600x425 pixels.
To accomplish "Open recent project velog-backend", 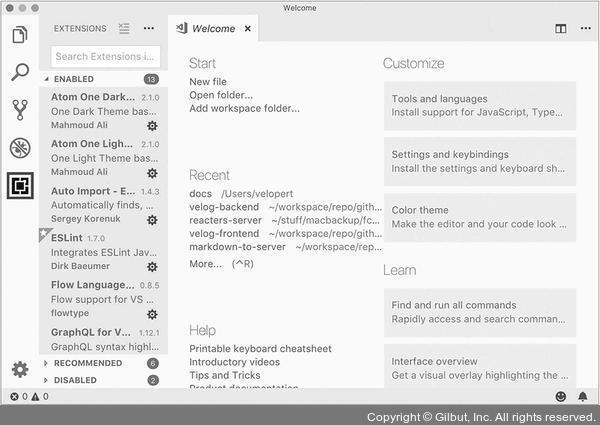I will (x=224, y=207).
